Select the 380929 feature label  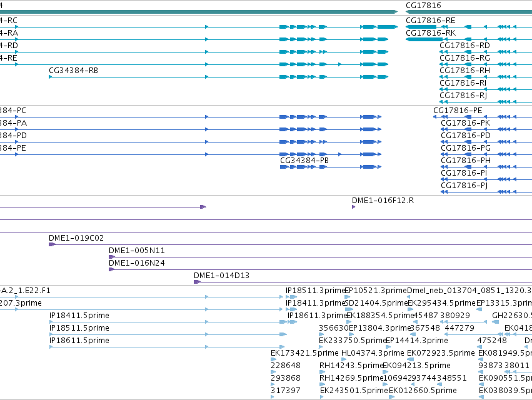click(455, 316)
